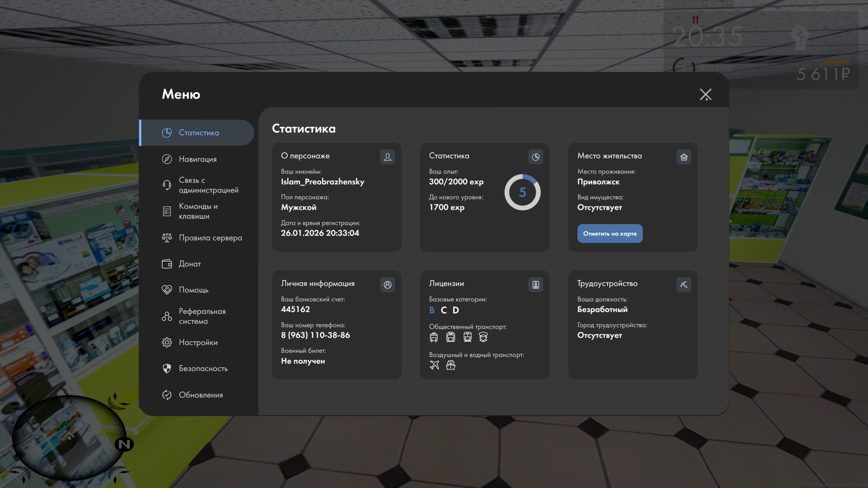Screen dimensions: 868x488
Task: Select category B license letter
Action: click(432, 310)
